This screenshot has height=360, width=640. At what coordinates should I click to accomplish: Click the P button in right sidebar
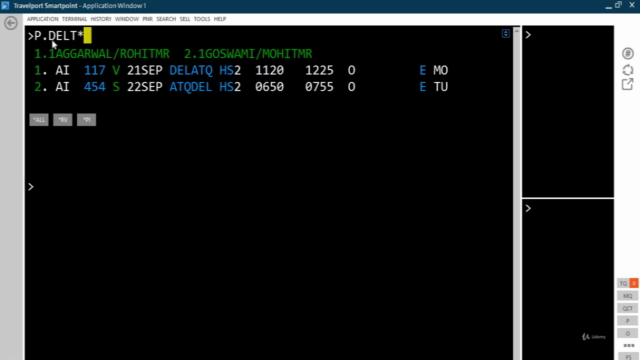coord(628,321)
